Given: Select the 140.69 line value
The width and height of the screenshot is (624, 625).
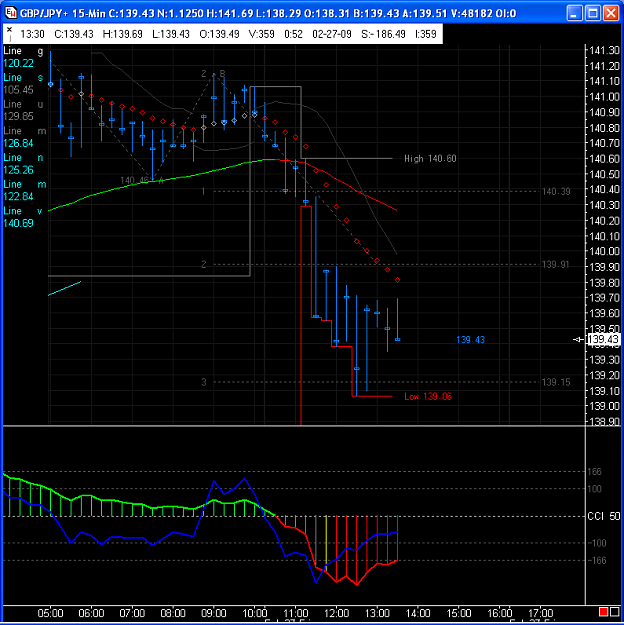Looking at the screenshot, I should coord(18,223).
